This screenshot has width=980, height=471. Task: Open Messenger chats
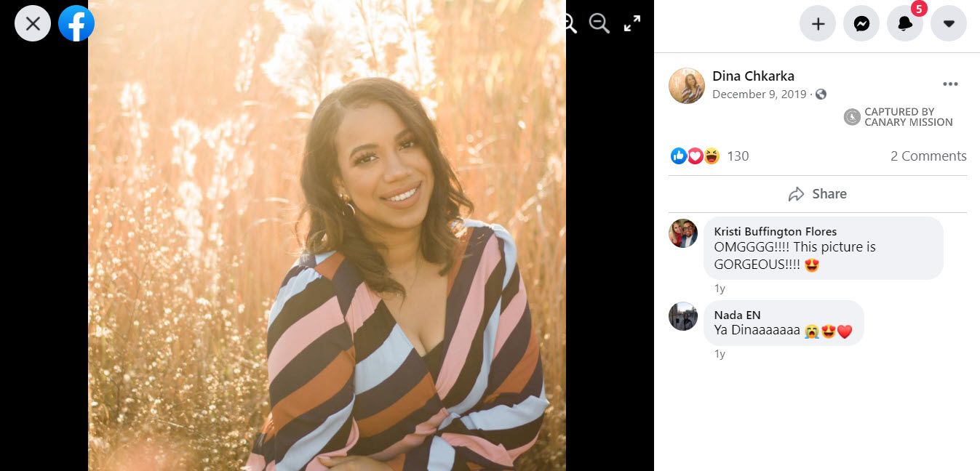coord(861,23)
